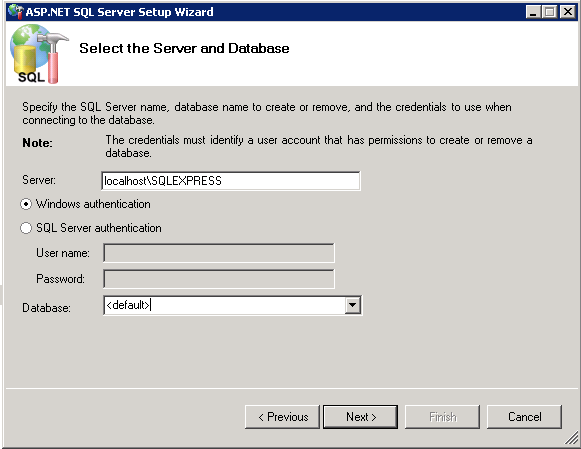Click the 'Specify the SQL Server name' instruction text

(267, 113)
